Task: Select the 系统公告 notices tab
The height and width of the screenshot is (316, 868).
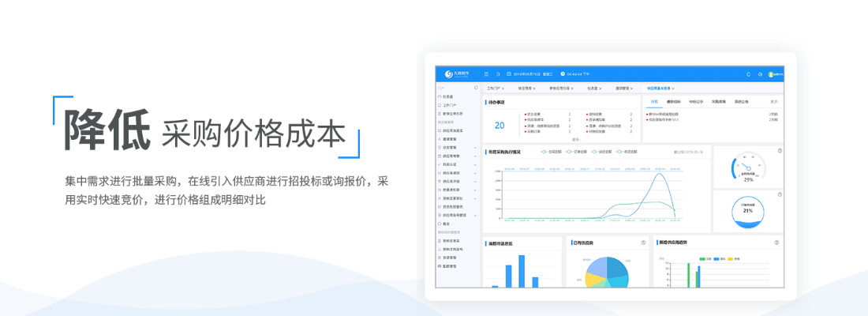Action: click(741, 102)
